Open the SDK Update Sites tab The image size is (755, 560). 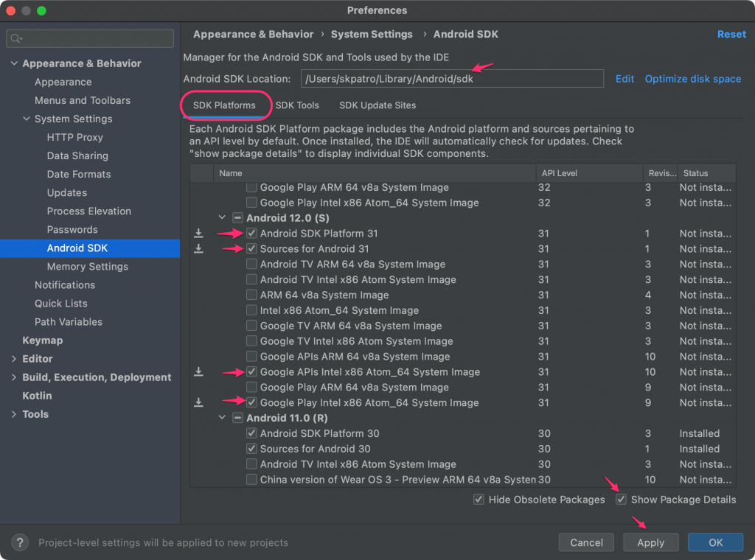tap(377, 105)
